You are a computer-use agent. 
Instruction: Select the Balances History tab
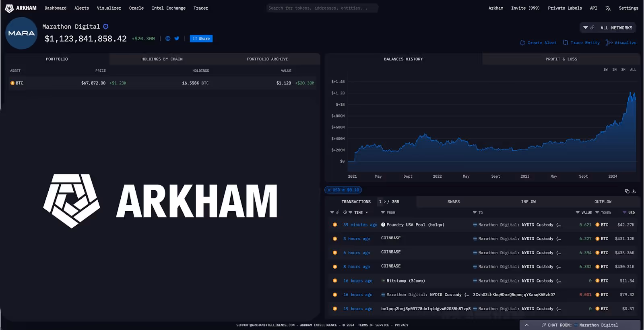[x=403, y=59]
